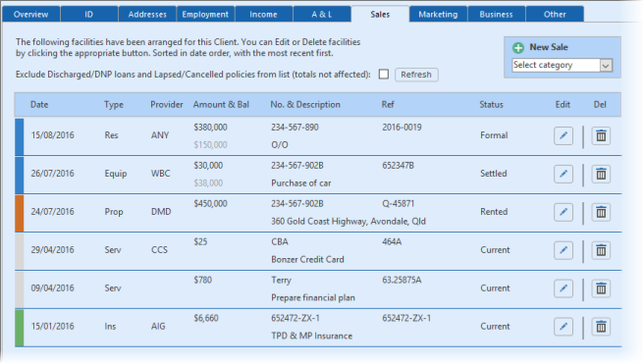Click the TPD & MP Insurance description
Viewport: 644px width, 364px height.
pos(312,337)
